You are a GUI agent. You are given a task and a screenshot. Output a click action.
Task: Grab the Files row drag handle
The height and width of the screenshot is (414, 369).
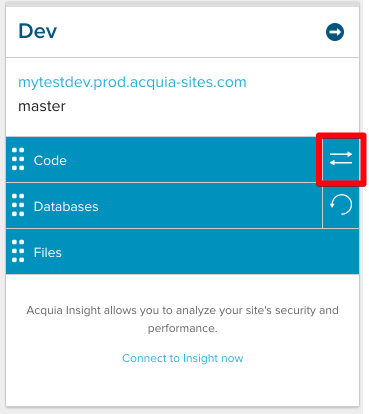pyautogui.click(x=18, y=251)
